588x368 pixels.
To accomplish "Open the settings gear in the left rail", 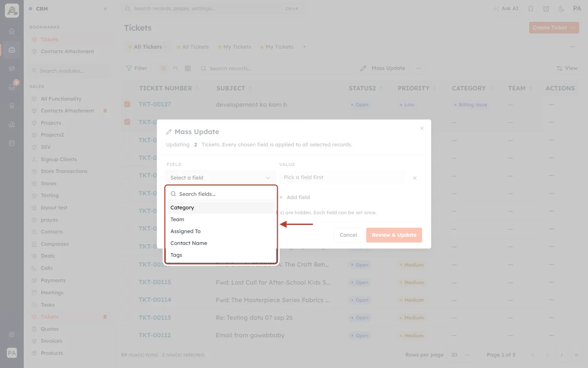I will point(12,334).
